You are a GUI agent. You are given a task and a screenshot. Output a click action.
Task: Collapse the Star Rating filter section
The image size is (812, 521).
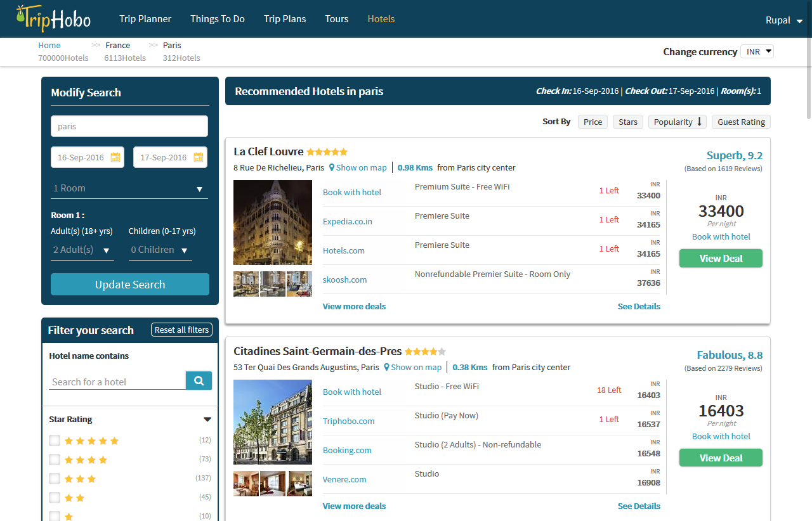point(207,420)
